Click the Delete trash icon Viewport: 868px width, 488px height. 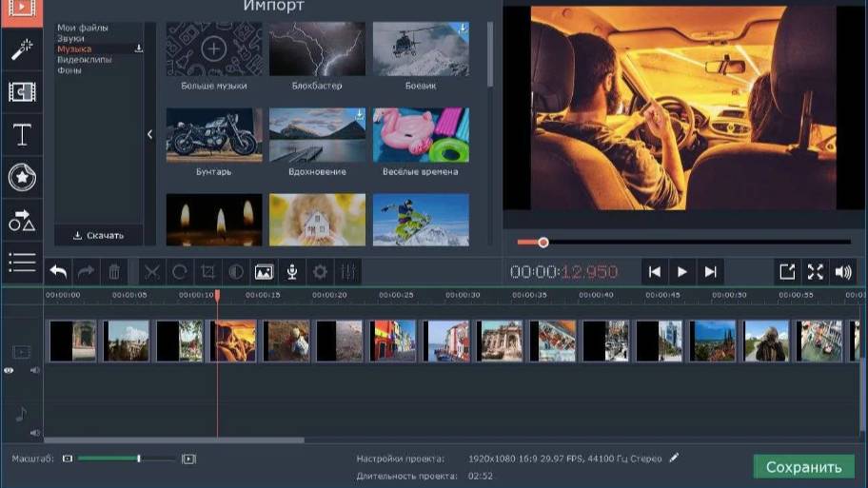[x=114, y=272]
